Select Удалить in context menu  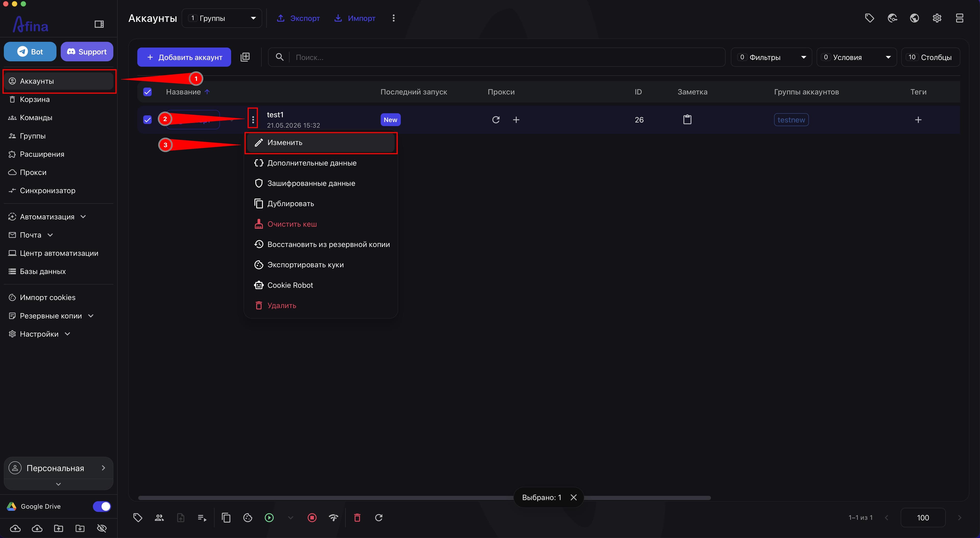coord(320,305)
